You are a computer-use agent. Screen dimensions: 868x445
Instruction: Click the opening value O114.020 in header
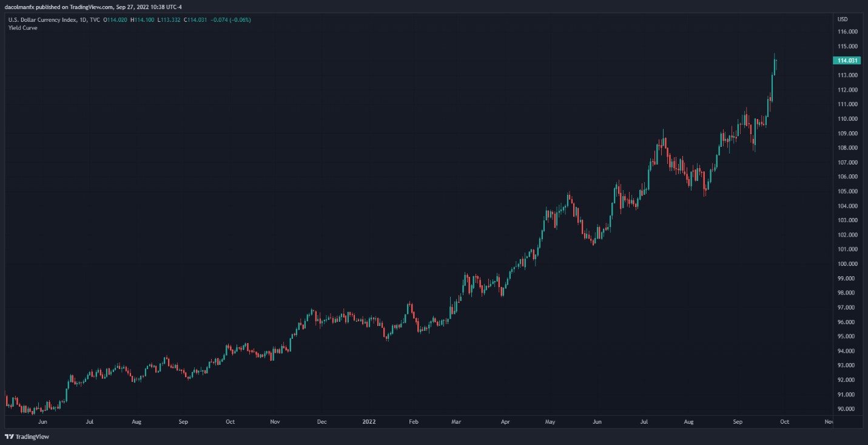click(x=115, y=20)
